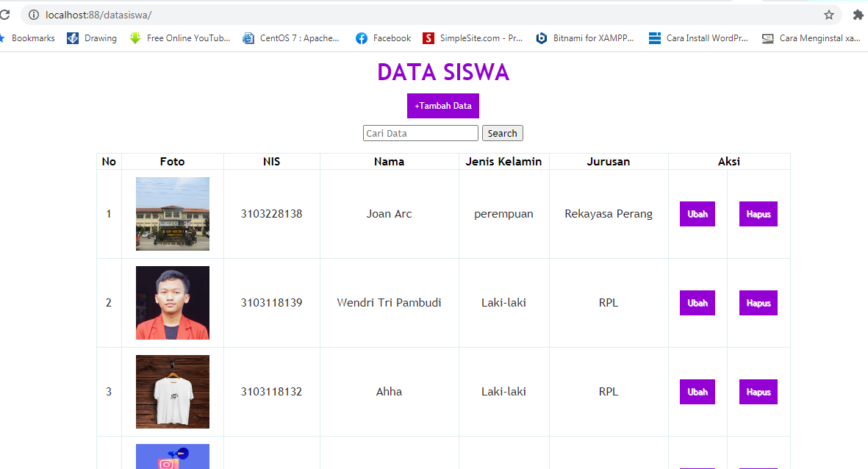Click Ubah for Ahha

697,392
